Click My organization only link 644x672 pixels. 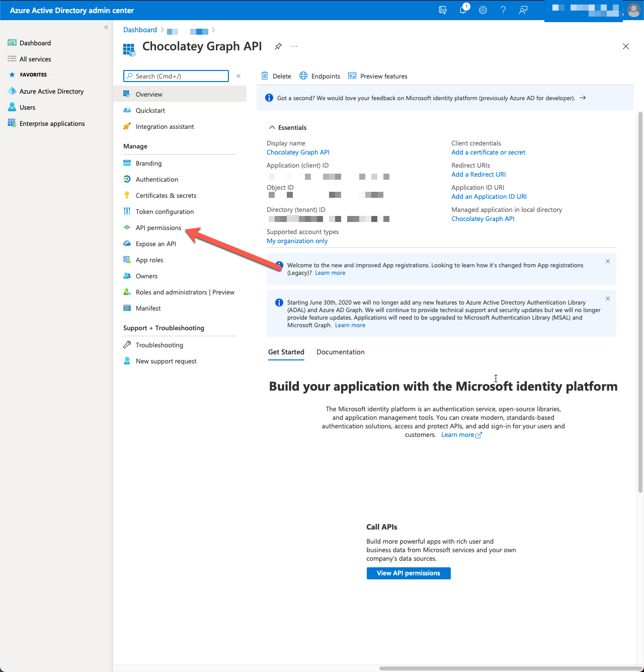[297, 241]
